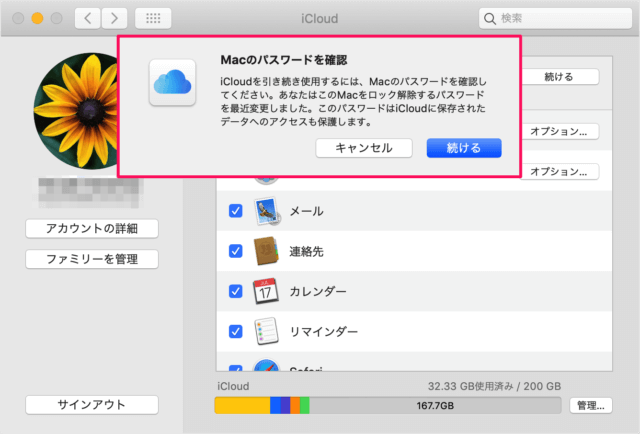Screen dimensions: 640x434
Task: Open the lower オプション... button
Action: pyautogui.click(x=560, y=171)
